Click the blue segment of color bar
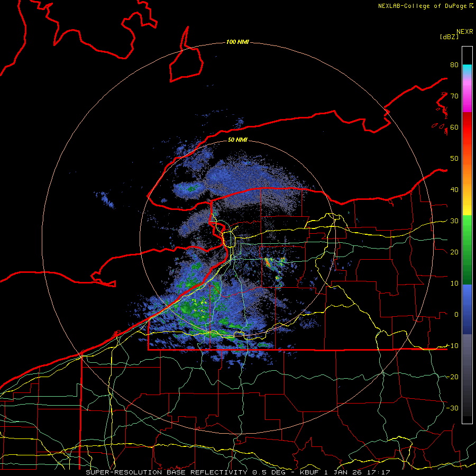Image resolution: width=476 pixels, height=476 pixels. point(467,309)
